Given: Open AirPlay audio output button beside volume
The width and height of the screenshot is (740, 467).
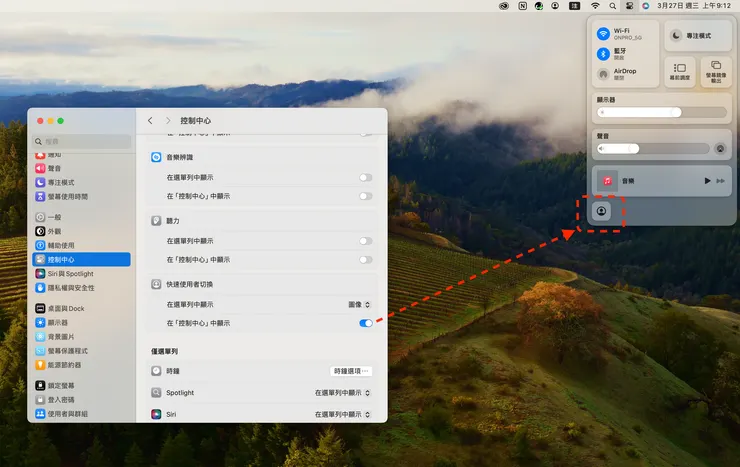Looking at the screenshot, I should click(x=720, y=149).
